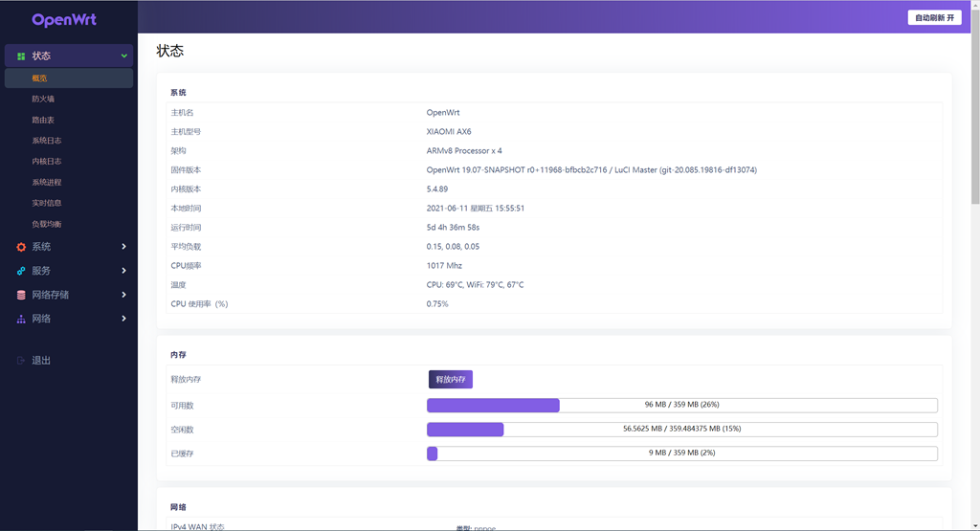Select the 网络 sidebar menu label
980x531 pixels.
(41, 319)
